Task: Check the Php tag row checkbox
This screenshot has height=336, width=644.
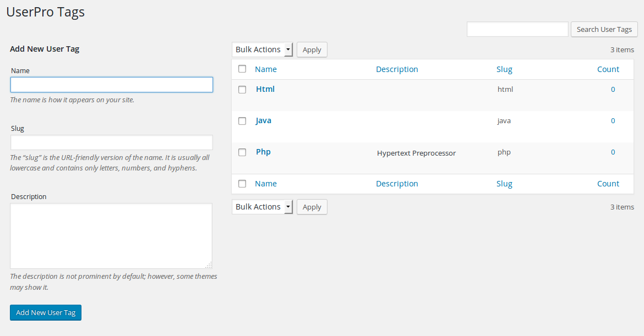Action: tap(242, 152)
